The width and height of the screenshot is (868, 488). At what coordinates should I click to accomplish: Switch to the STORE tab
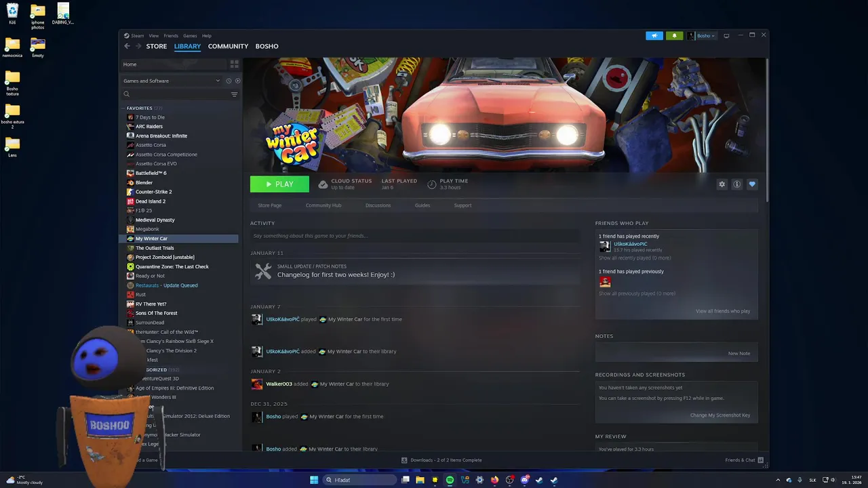pyautogui.click(x=157, y=46)
